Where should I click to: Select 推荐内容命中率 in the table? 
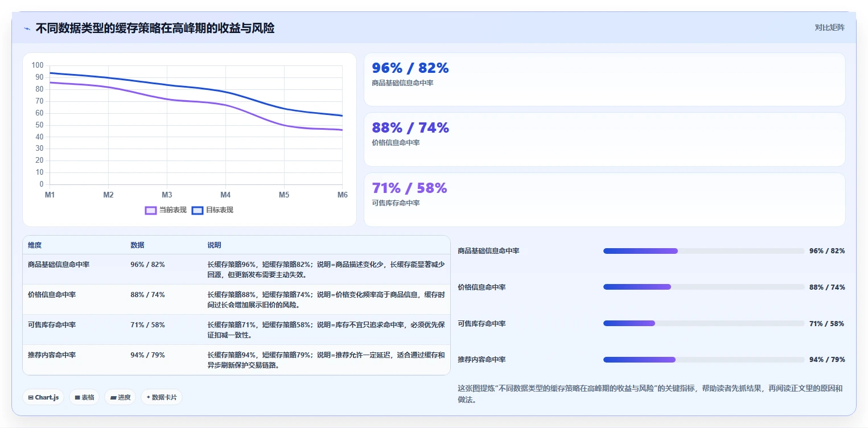pos(52,355)
